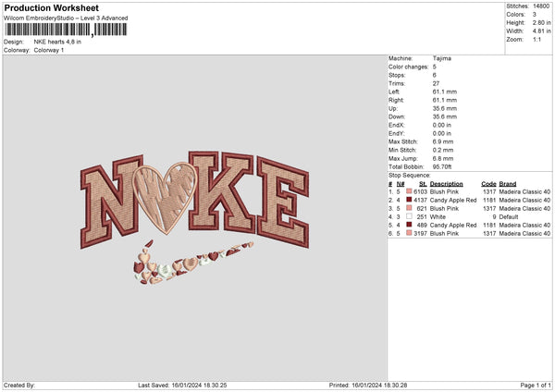This screenshot has width=555, height=392.
Task: Click the 'Stop Sequence:' heading
Action: (x=410, y=175)
